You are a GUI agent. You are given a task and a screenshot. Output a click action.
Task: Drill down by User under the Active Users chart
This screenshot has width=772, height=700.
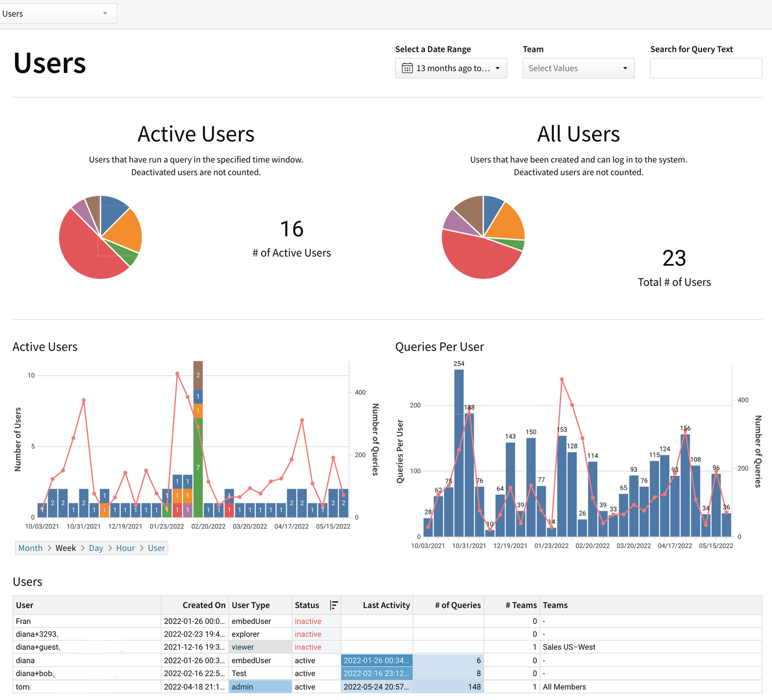coord(156,548)
